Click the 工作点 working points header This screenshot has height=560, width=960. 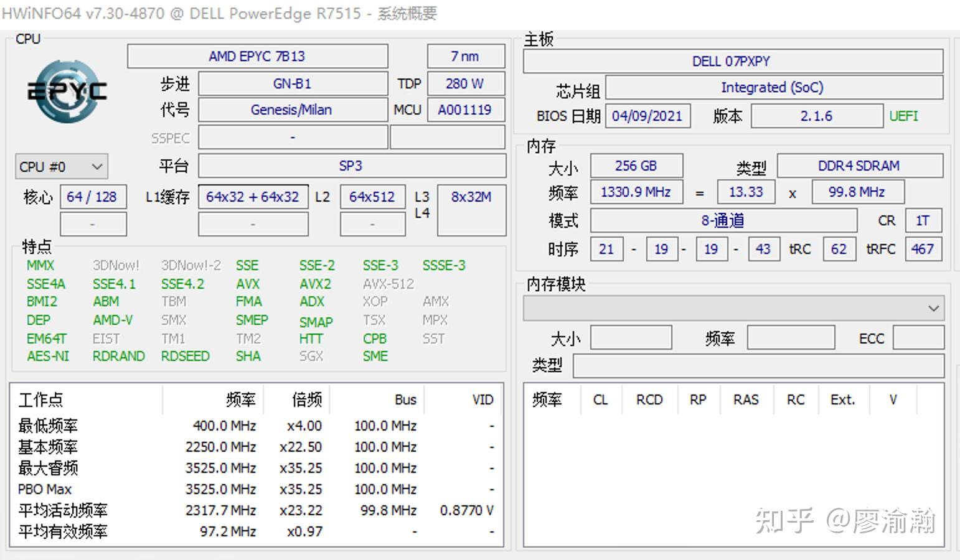coord(39,399)
